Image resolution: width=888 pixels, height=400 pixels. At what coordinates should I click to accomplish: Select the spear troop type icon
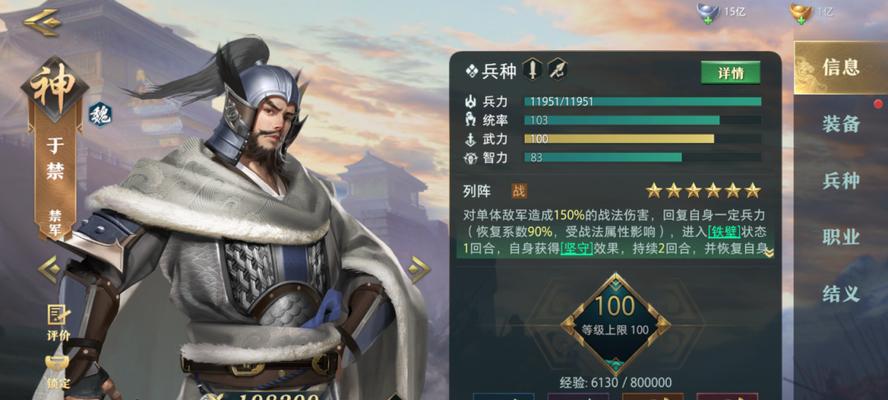[x=557, y=69]
